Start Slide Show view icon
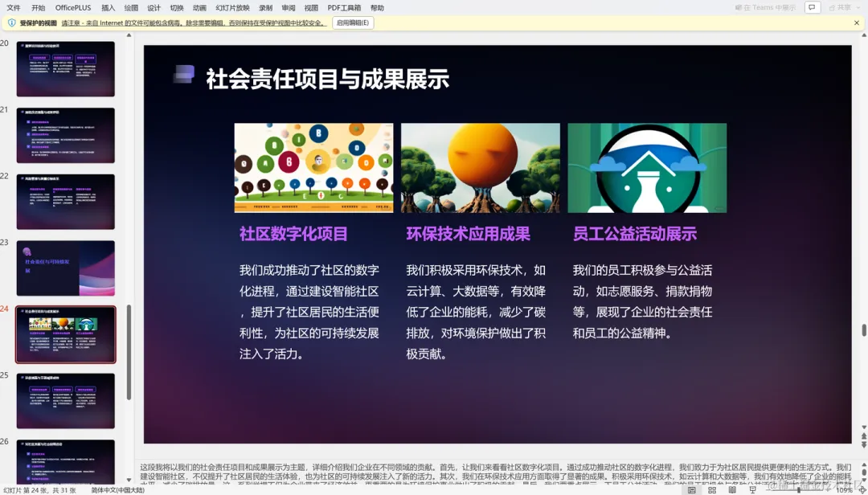The height and width of the screenshot is (495, 868). click(753, 490)
